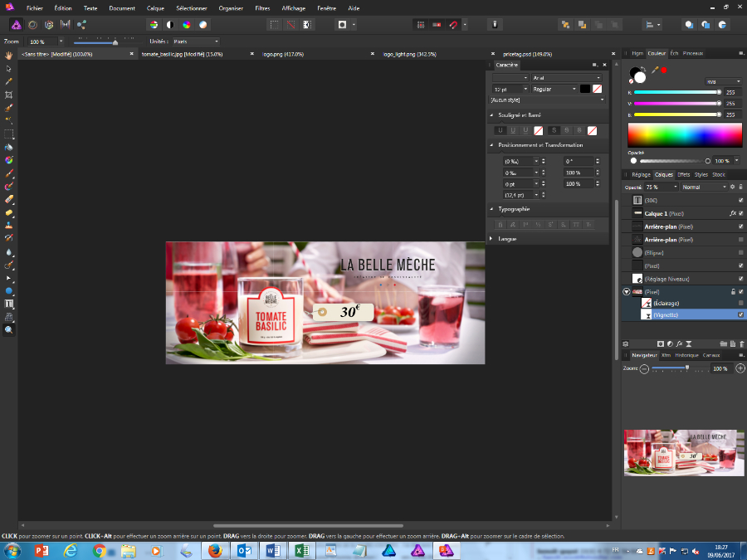Toggle visibility of Calque 1 layer
This screenshot has height=560, width=747.
pos(741,213)
